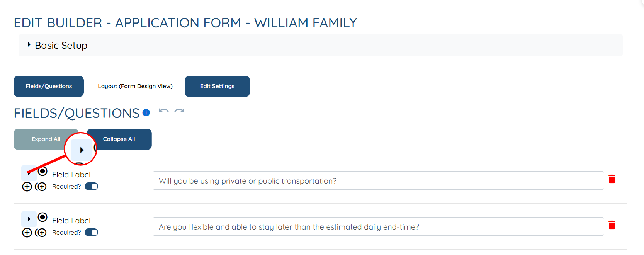Click the double plus-circle icon under the flexible end-time field
The image size is (644, 255).
point(41,233)
